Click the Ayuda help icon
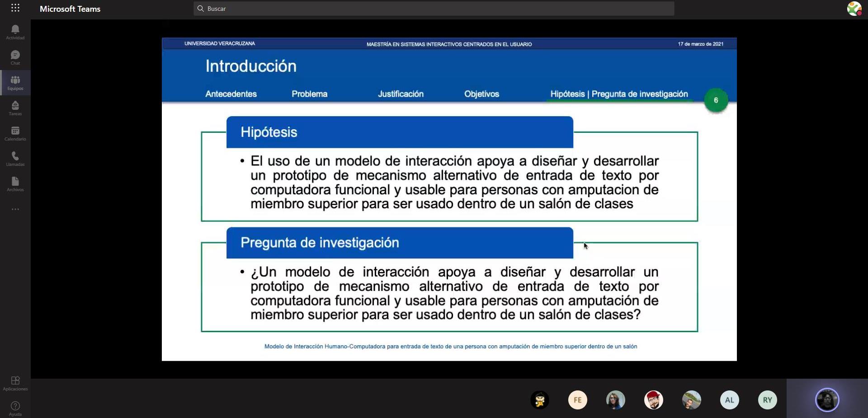Image resolution: width=868 pixels, height=418 pixels. pos(15,408)
